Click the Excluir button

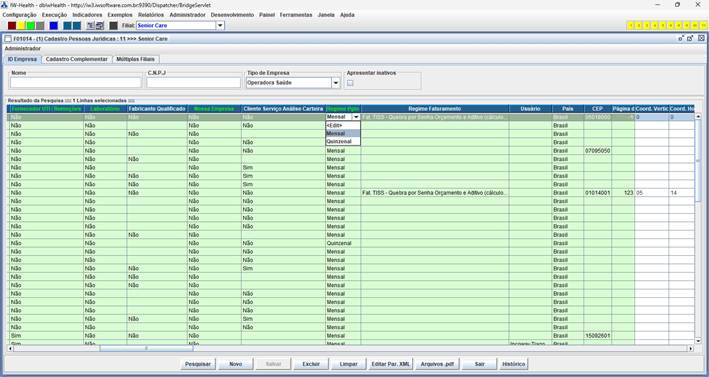(x=311, y=364)
